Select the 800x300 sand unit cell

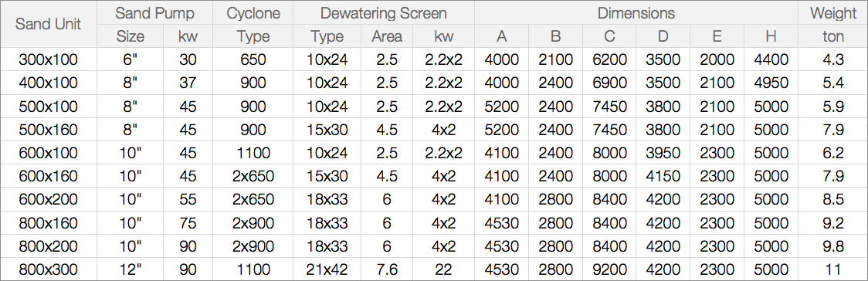(x=49, y=269)
